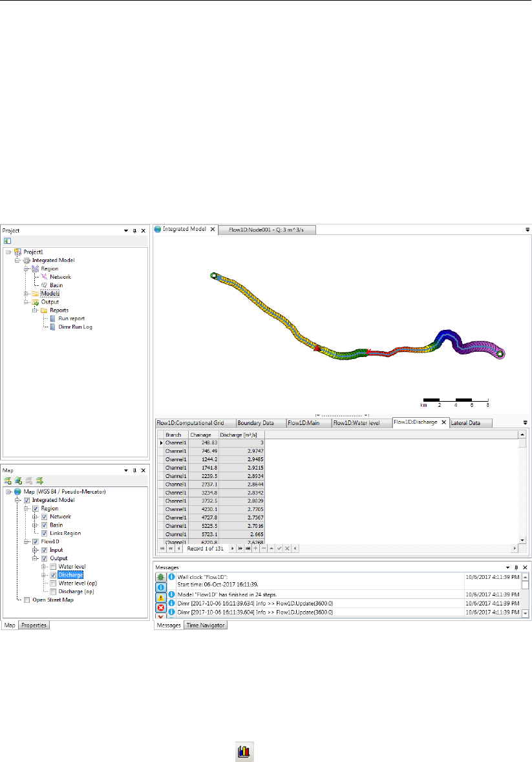
Task: Pin the Map panel with pushpin icon
Action: point(134,470)
